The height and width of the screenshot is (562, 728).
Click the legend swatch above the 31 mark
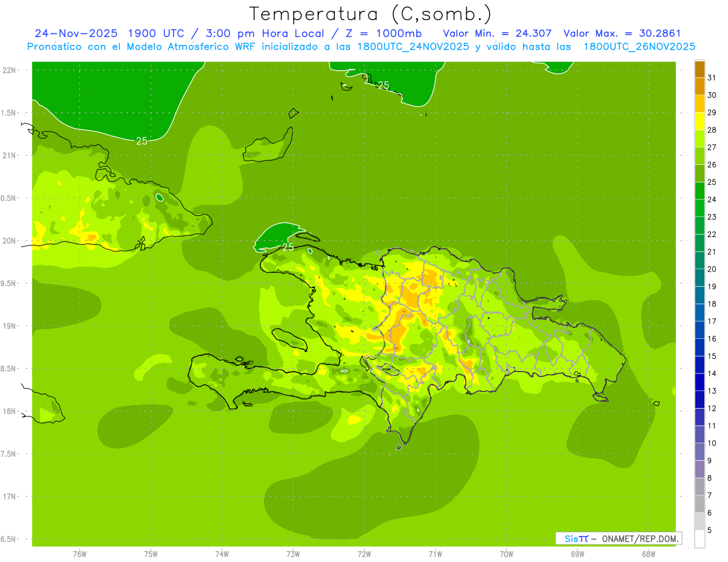pyautogui.click(x=699, y=69)
